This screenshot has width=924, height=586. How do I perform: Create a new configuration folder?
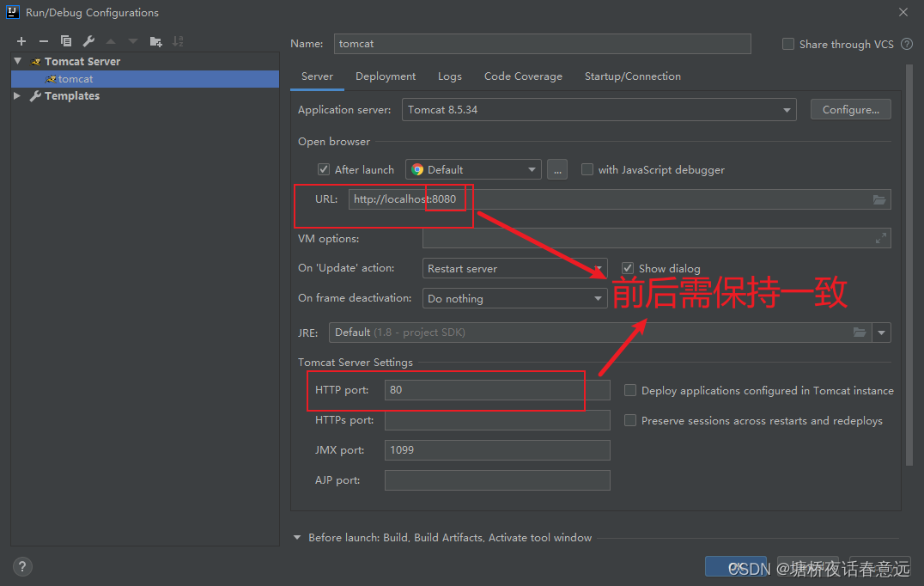157,40
